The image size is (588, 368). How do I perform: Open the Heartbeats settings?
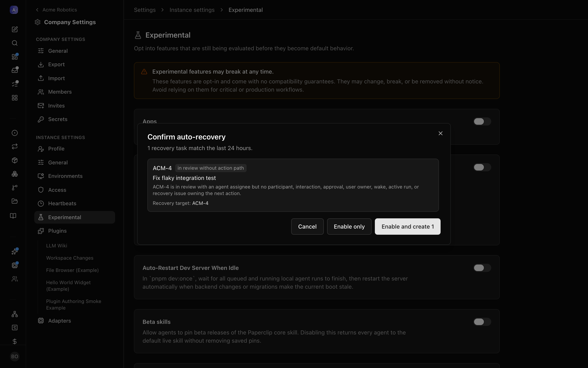click(75, 203)
